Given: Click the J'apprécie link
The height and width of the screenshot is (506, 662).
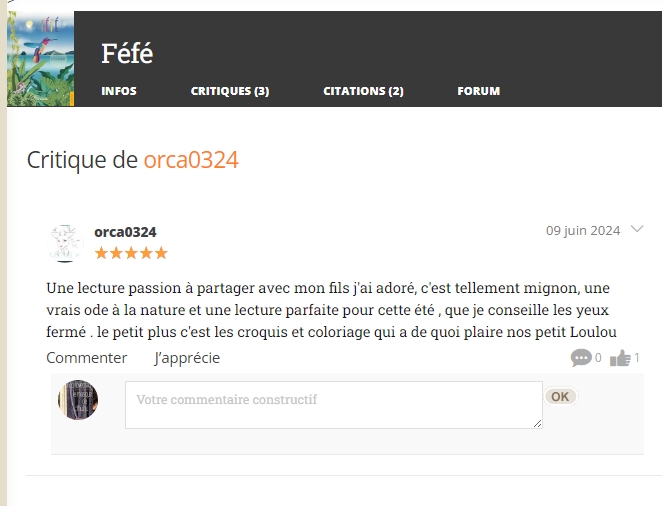Looking at the screenshot, I should [187, 358].
